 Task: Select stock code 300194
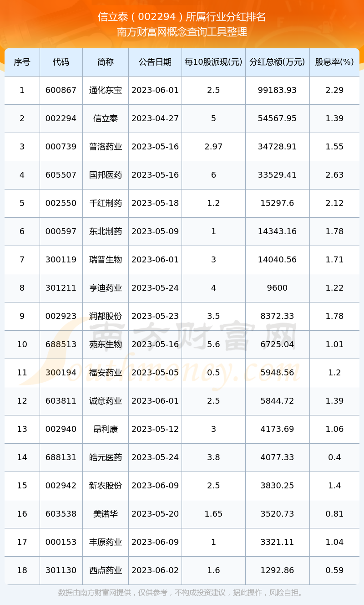[61, 373]
